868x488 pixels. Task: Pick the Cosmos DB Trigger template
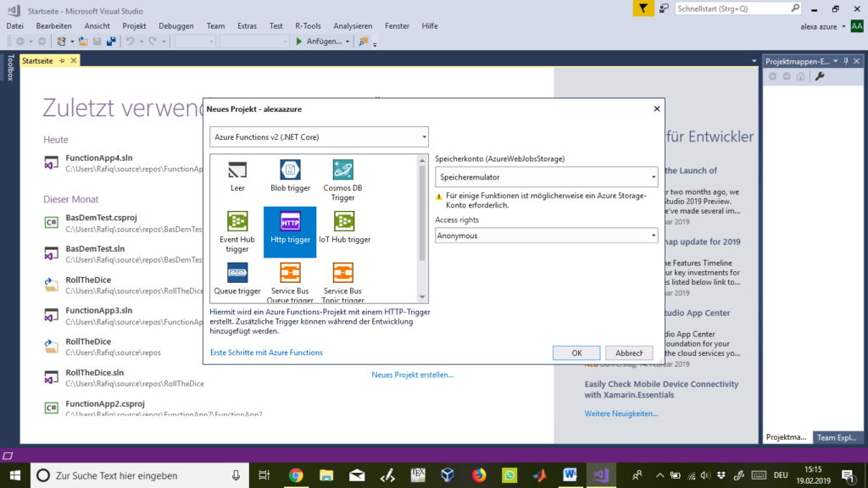tap(342, 180)
